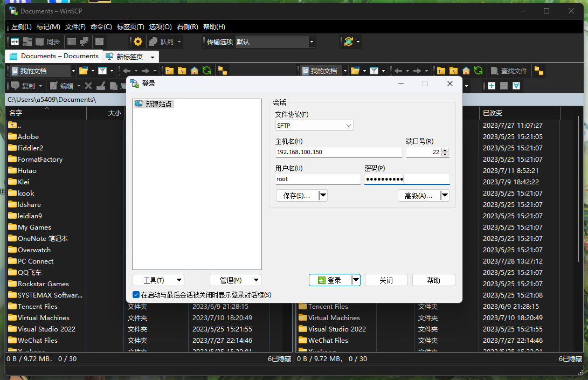
Task: Decrease port number with down spinner arrow
Action: [445, 154]
